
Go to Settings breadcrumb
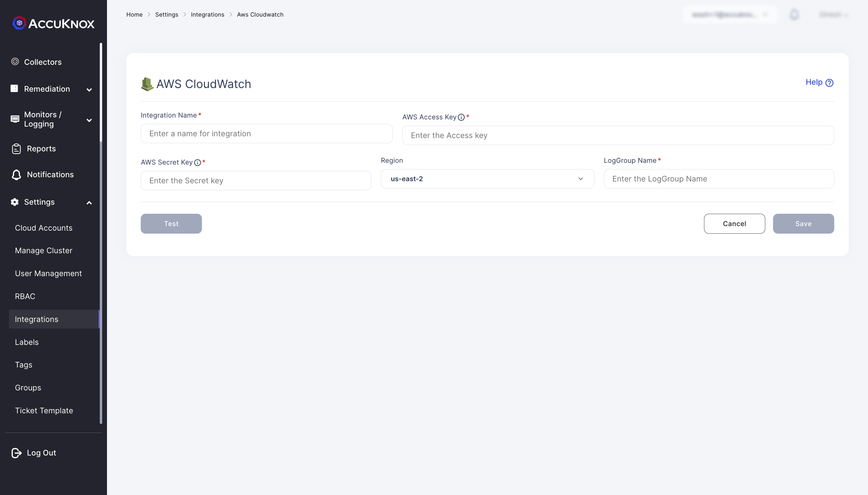pyautogui.click(x=167, y=15)
